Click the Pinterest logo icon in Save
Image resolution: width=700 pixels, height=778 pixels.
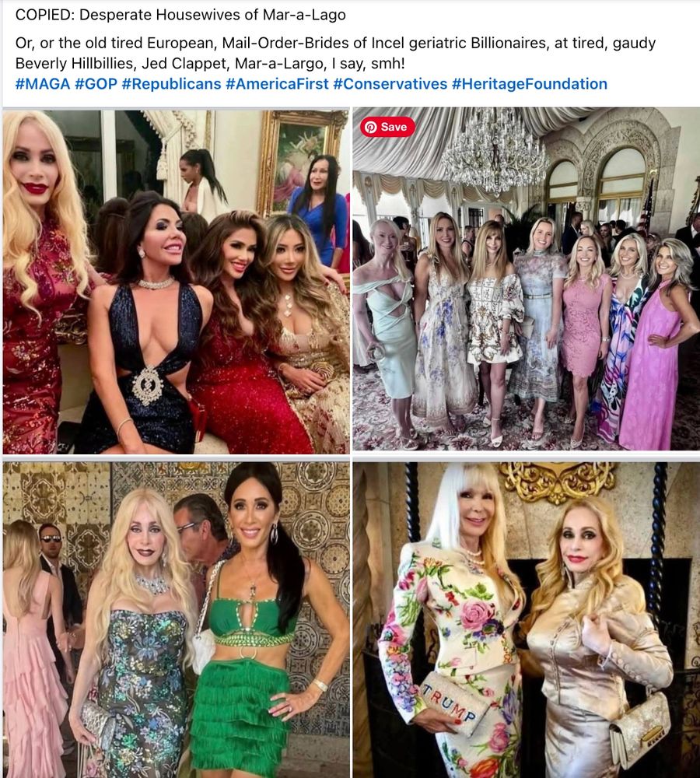tap(370, 127)
